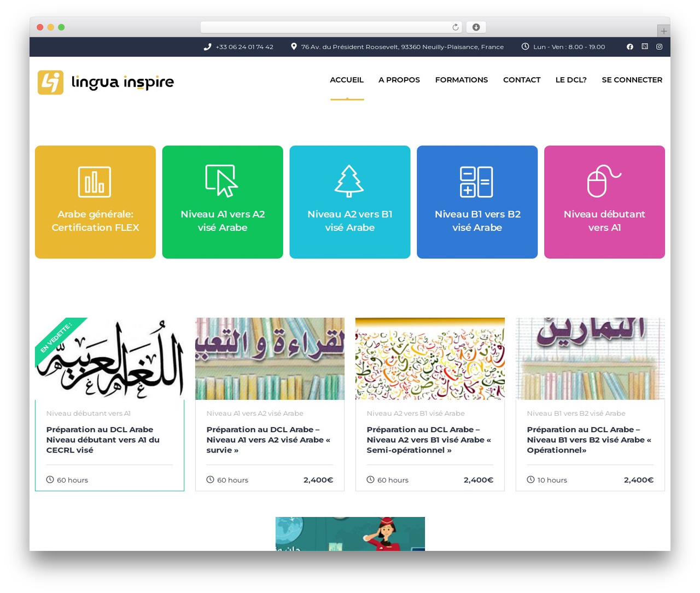This screenshot has width=700, height=593.
Task: Open the Instagram social icon
Action: (x=660, y=47)
